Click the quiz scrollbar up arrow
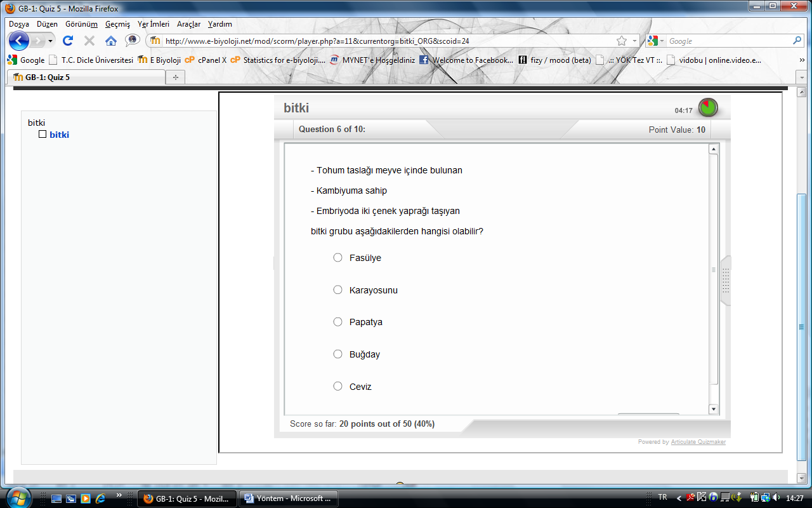Image resolution: width=812 pixels, height=508 pixels. pos(714,149)
